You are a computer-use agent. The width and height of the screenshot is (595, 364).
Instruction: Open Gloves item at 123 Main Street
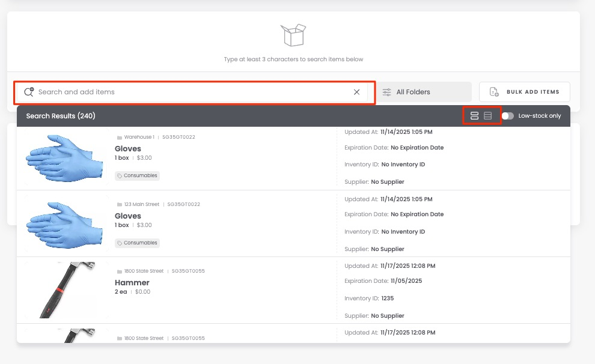tap(128, 216)
